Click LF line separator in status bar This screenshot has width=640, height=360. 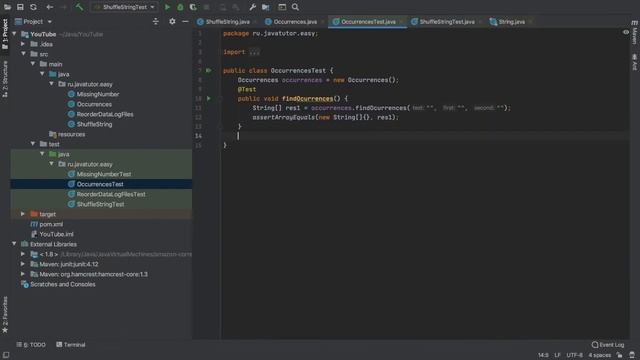click(x=557, y=355)
